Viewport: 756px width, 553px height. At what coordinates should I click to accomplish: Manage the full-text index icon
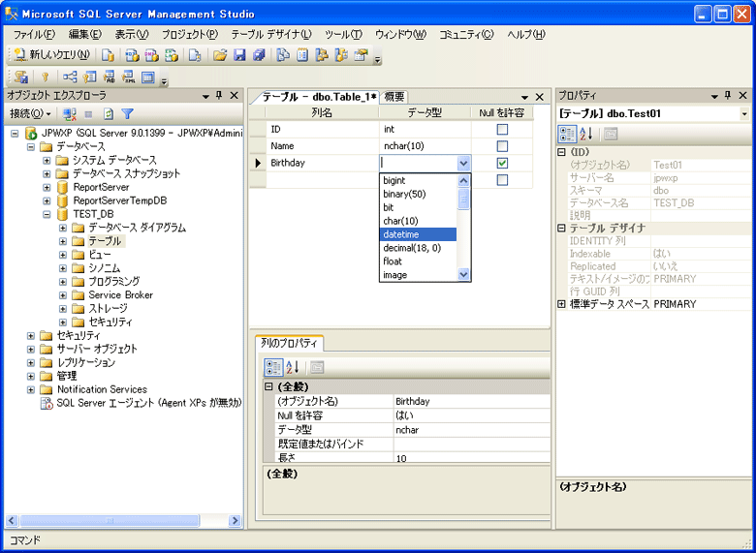click(x=110, y=77)
